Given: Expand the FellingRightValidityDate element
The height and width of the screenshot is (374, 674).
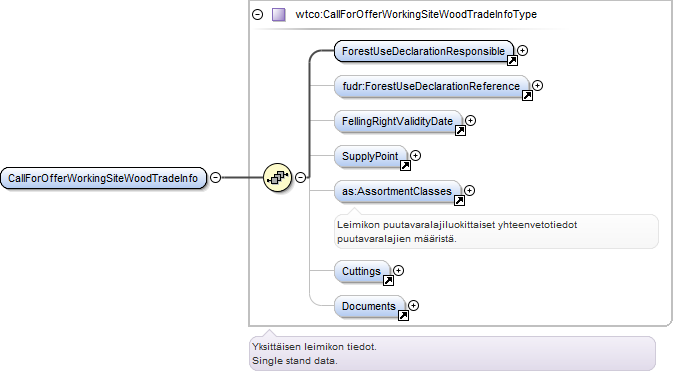Looking at the screenshot, I should [470, 121].
